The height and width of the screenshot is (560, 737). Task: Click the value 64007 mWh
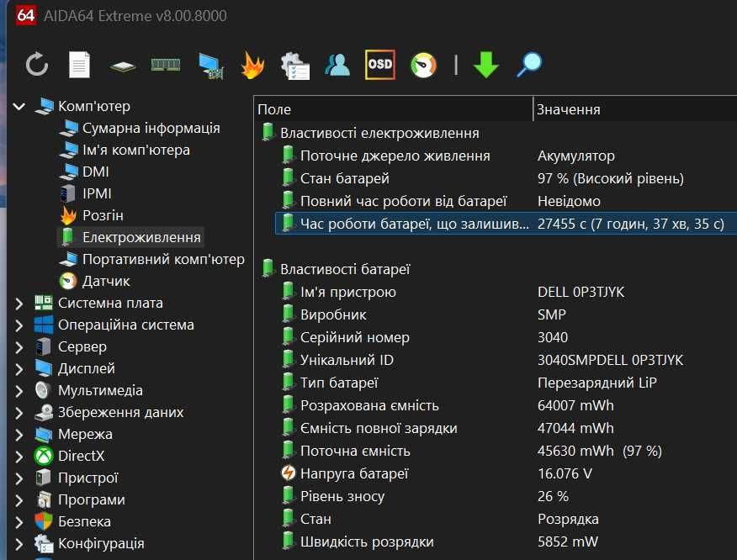[x=575, y=405]
